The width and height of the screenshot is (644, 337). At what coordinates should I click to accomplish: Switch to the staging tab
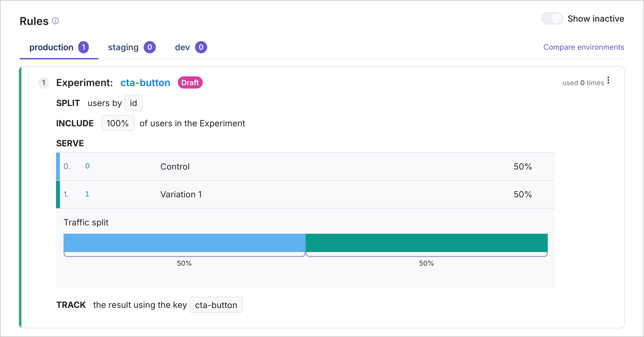click(131, 47)
